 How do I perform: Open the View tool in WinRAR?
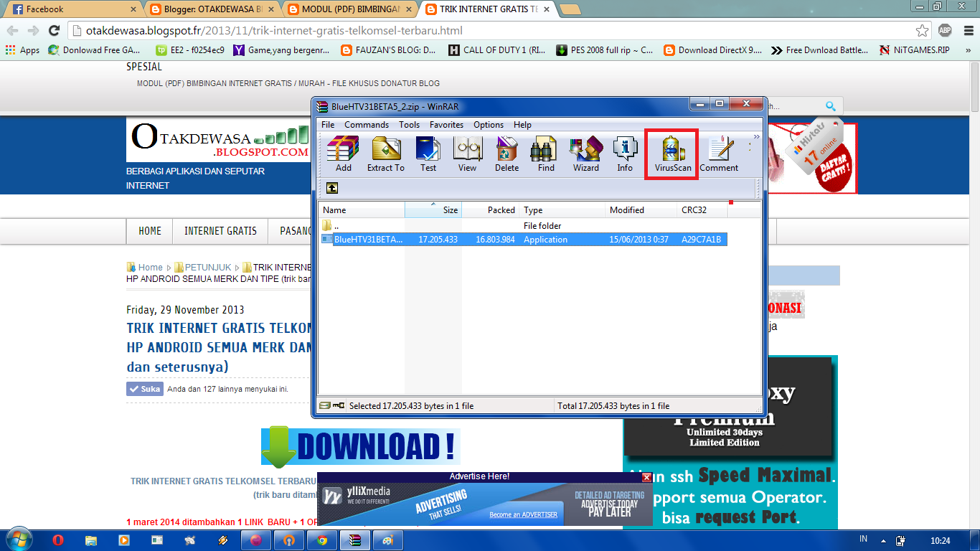click(x=467, y=154)
